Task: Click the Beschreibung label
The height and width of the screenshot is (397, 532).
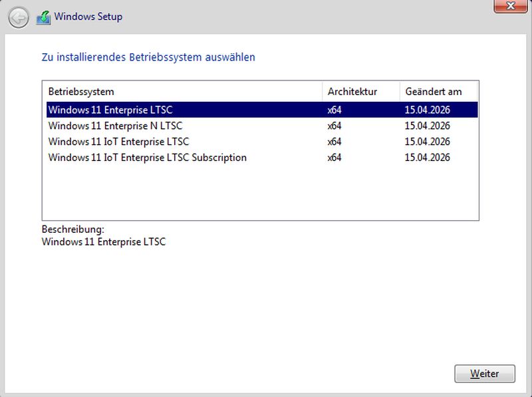Action: tap(73, 229)
